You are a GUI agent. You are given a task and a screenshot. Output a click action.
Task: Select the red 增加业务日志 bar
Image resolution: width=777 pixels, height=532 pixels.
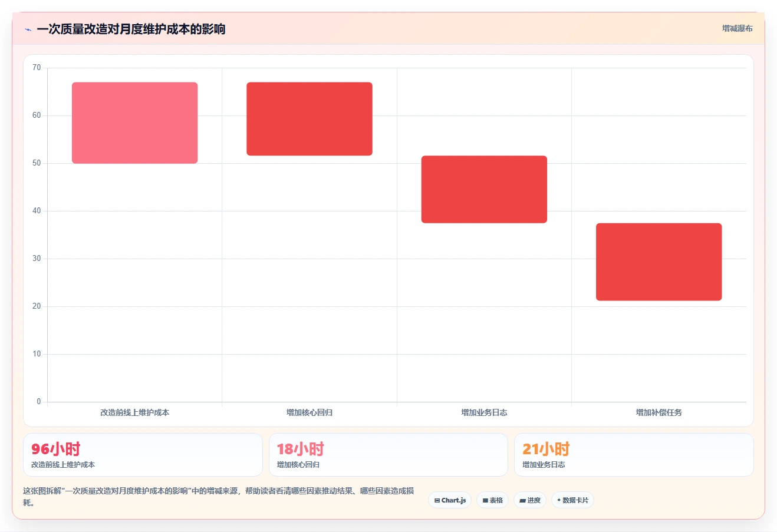pyautogui.click(x=484, y=189)
